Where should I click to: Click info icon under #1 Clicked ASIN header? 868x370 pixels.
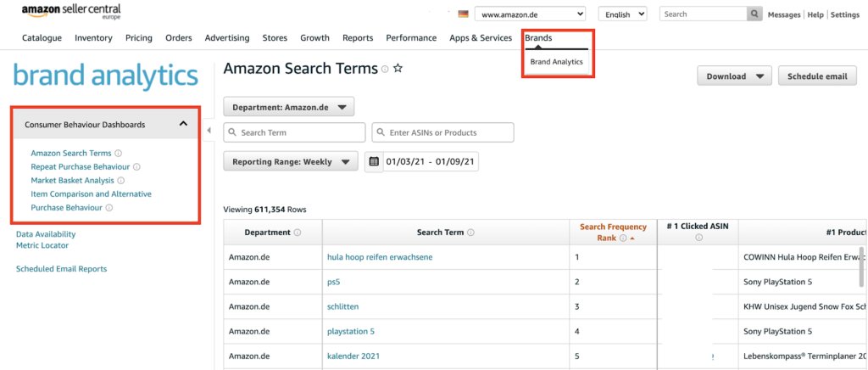(698, 238)
